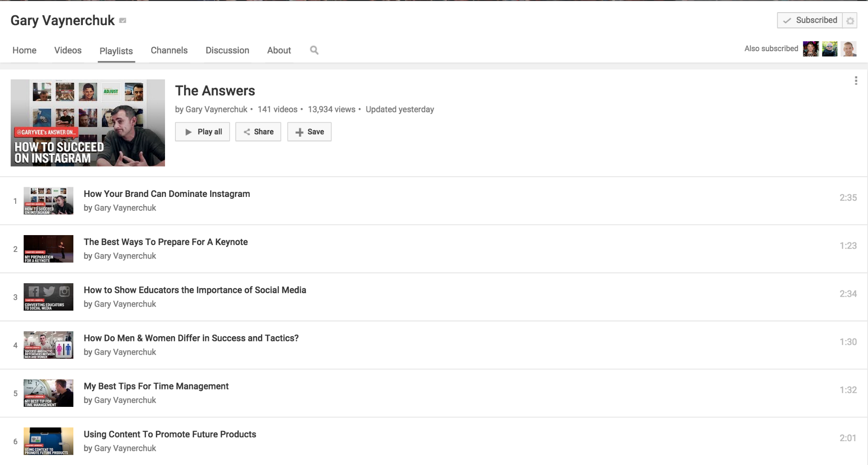Click the author link under video 3

[x=125, y=304]
